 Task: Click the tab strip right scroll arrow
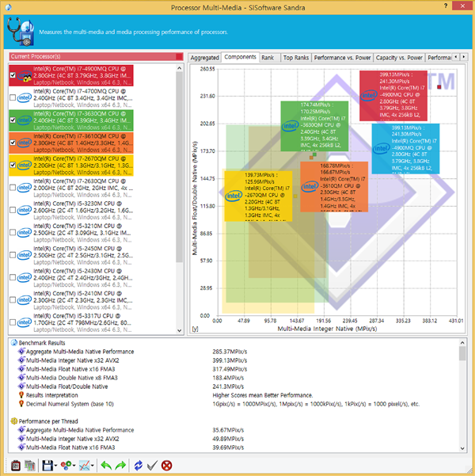463,57
